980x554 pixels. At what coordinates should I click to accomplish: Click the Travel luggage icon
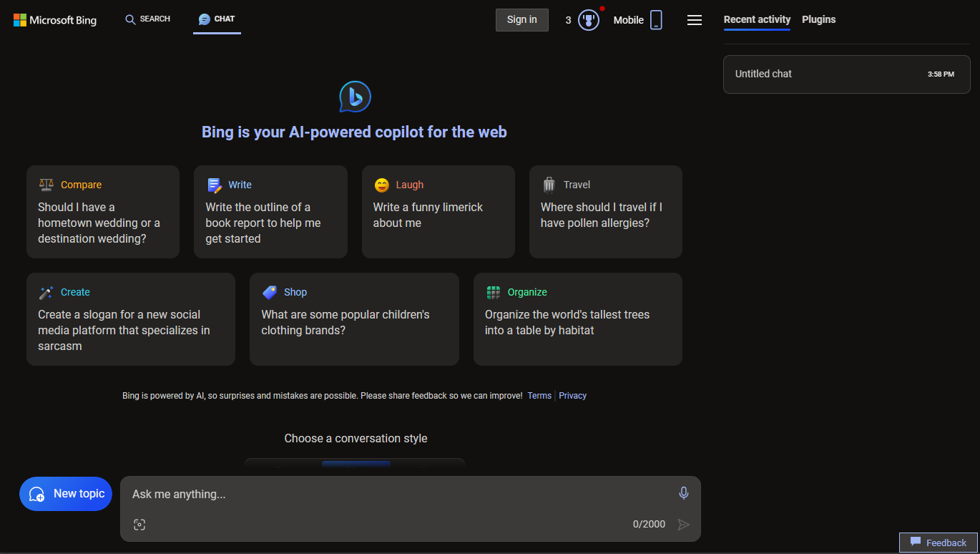[549, 185]
